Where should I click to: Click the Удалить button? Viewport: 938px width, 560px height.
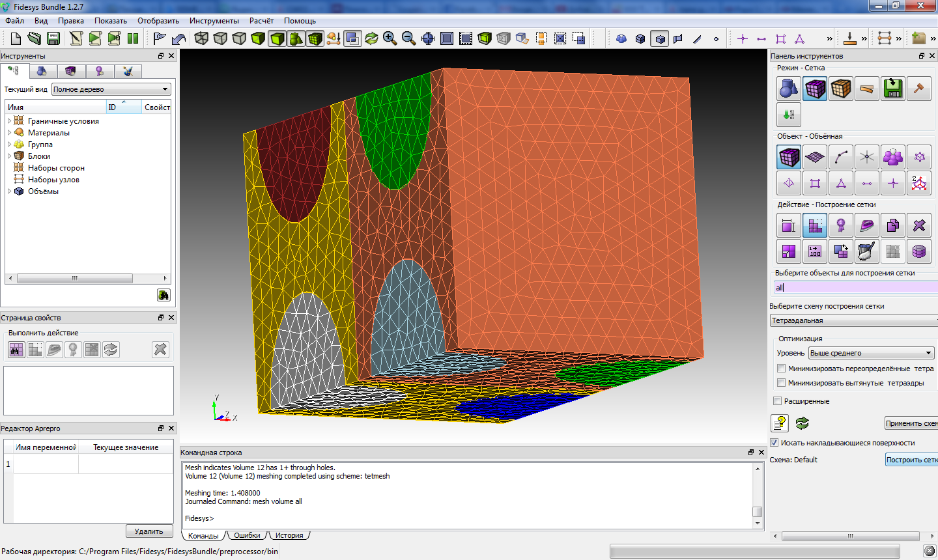coord(149,531)
